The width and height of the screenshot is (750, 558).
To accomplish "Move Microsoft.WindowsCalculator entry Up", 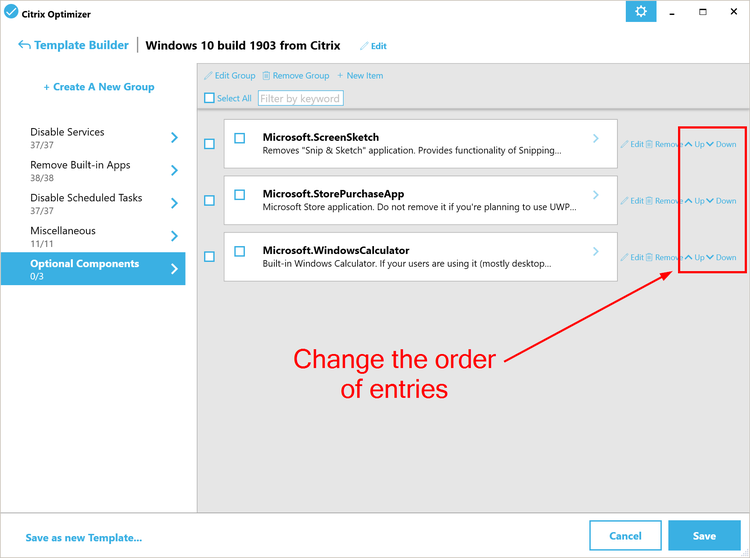I will (x=695, y=257).
